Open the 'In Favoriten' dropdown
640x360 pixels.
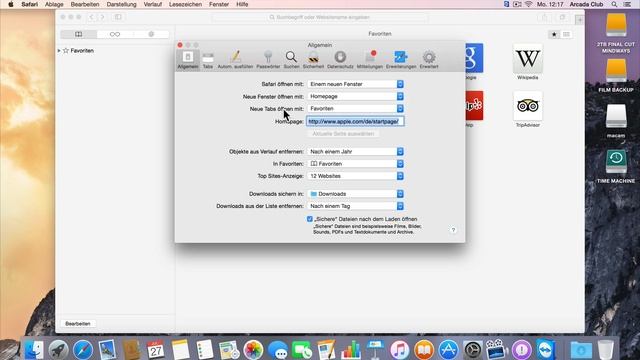(356, 164)
